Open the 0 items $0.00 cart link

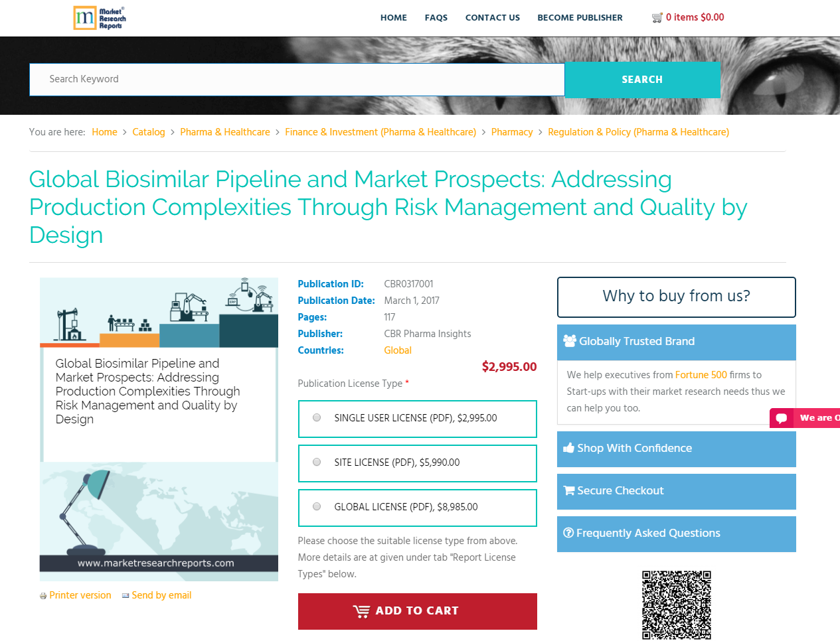(695, 18)
